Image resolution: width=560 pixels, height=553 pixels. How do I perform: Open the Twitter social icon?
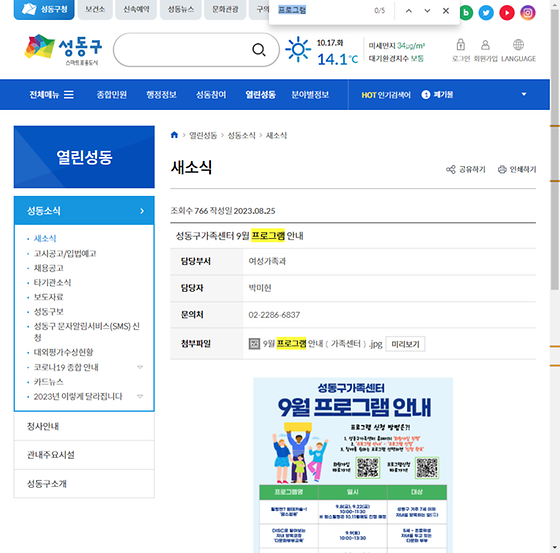tap(486, 13)
